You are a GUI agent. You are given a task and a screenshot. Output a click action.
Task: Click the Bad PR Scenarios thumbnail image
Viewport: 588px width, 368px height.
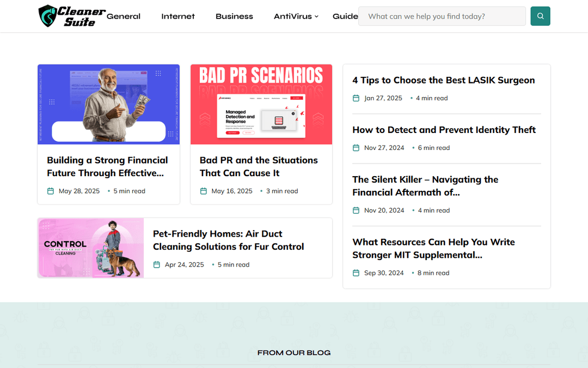[x=261, y=104]
